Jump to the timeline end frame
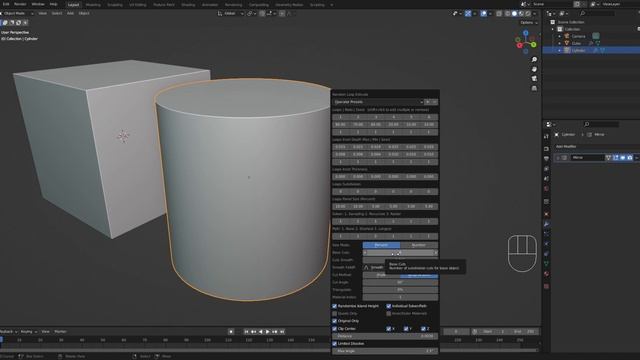 click(282, 332)
